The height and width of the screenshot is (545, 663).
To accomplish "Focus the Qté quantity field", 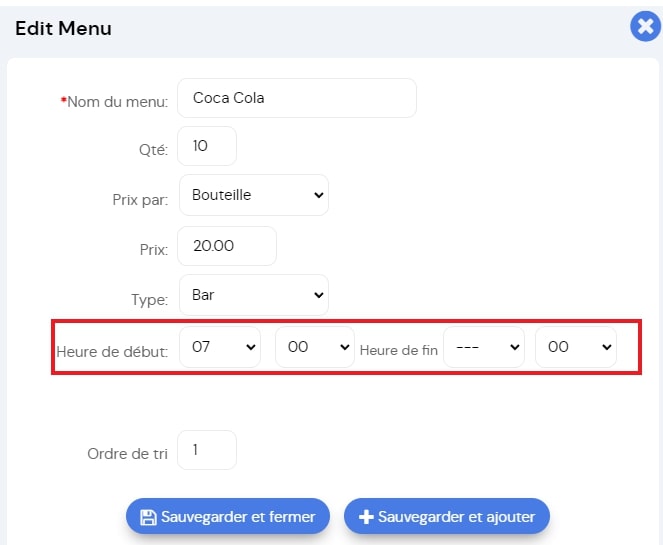I will [x=207, y=146].
